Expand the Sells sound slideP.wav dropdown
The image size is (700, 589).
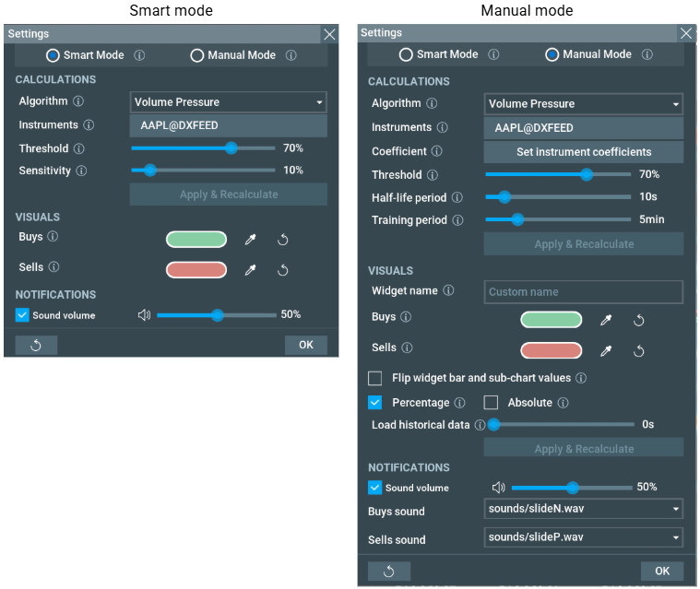pos(583,537)
